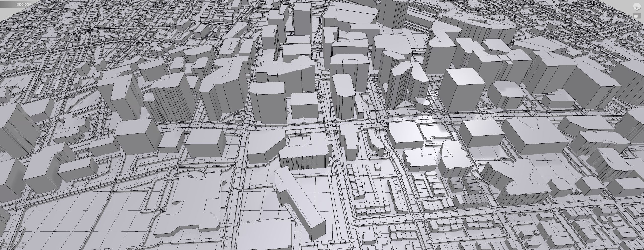Click the Vertices count readout
The width and height of the screenshot is (644, 250).
point(14,247)
